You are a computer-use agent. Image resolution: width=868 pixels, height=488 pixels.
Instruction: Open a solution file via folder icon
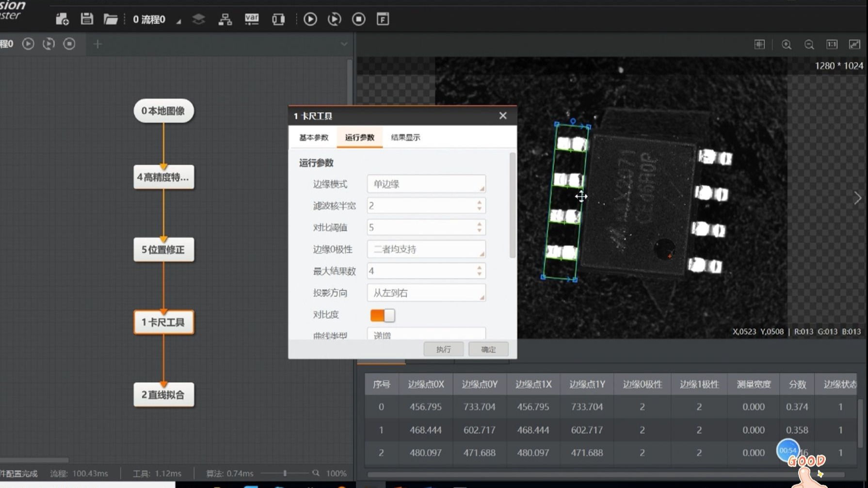[x=111, y=19]
